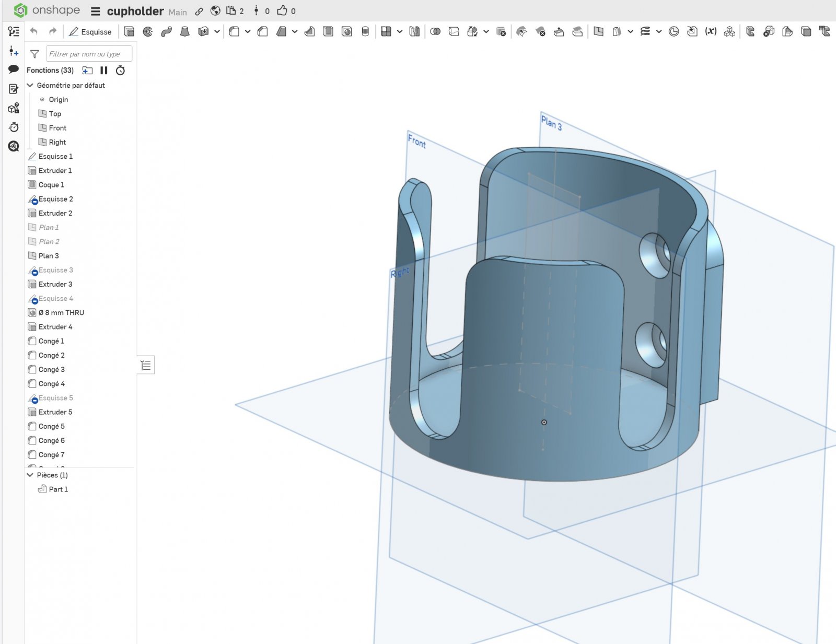
Task: Click the Undo arrow
Action: pyautogui.click(x=34, y=32)
